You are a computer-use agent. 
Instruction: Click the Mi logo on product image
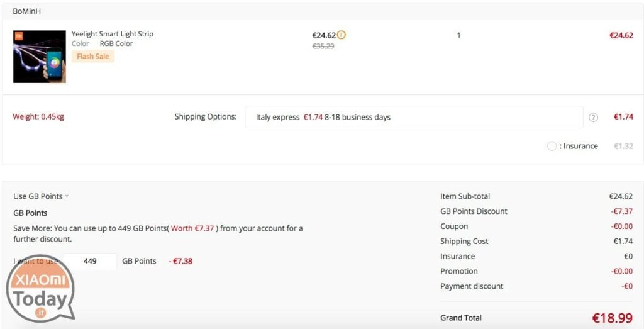[19, 36]
